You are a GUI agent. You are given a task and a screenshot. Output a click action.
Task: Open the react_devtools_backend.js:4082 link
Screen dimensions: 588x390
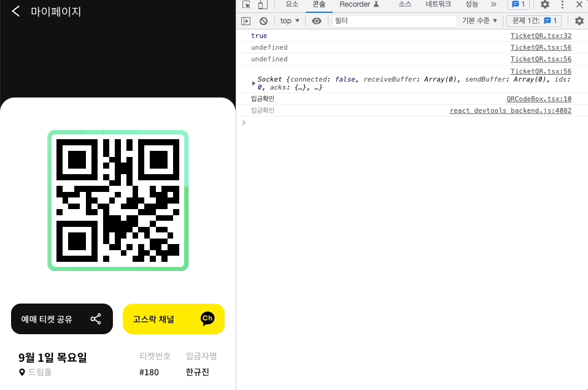511,110
